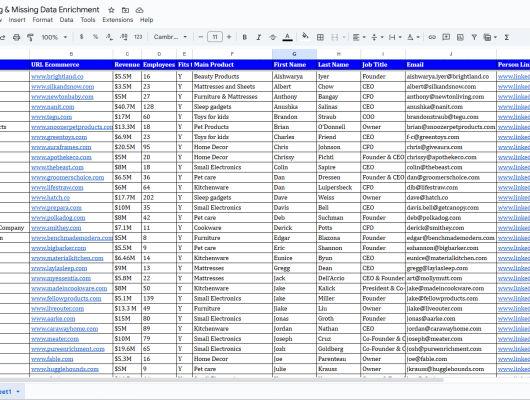
Task: Increase decimal places
Action: pos(124,37)
